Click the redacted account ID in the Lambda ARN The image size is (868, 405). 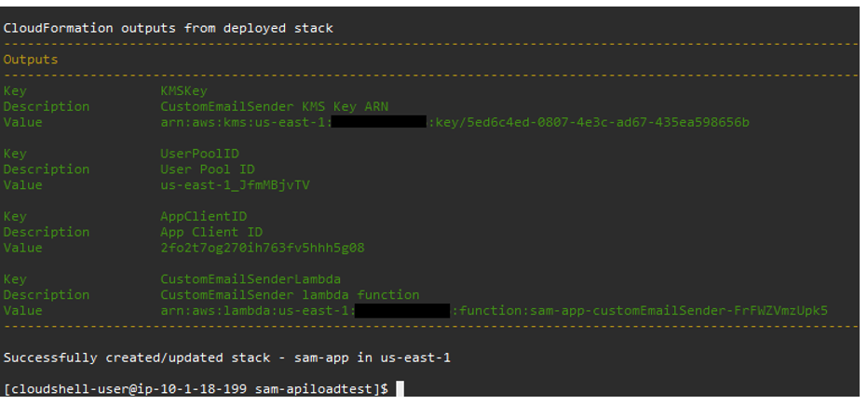pyautogui.click(x=402, y=311)
